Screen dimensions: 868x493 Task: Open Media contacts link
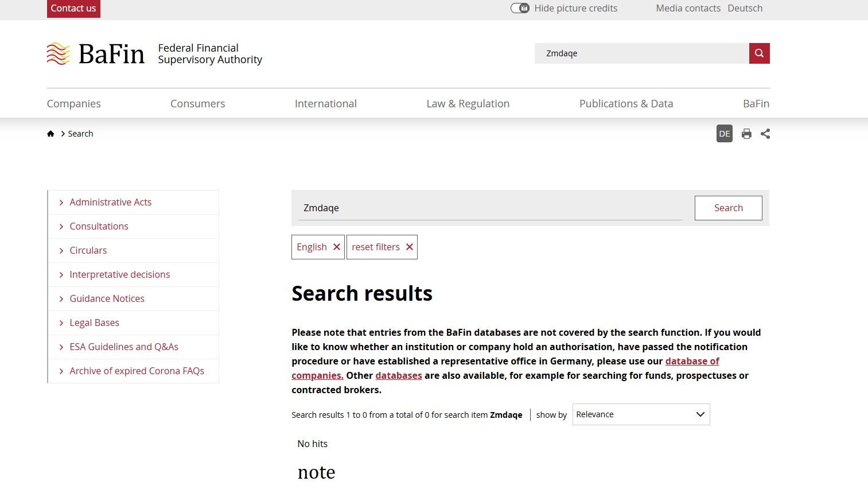pyautogui.click(x=688, y=8)
